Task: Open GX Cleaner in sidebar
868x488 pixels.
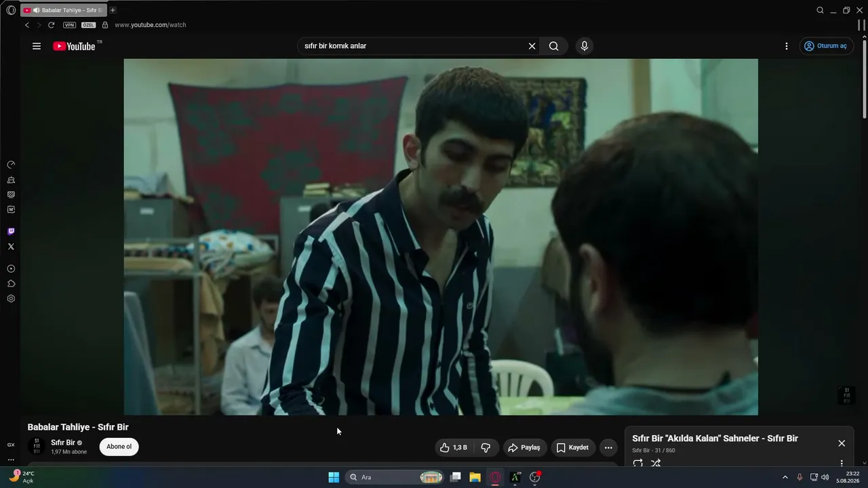Action: click(x=11, y=180)
